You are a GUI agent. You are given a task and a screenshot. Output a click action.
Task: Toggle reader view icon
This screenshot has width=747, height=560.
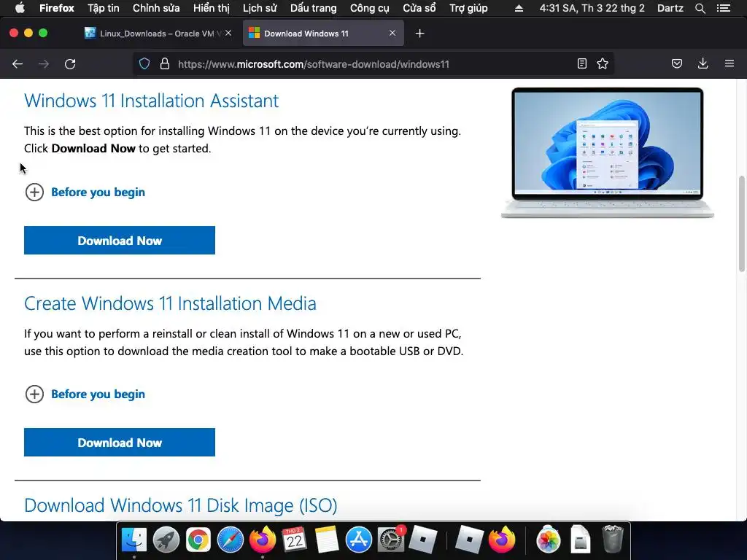(581, 64)
